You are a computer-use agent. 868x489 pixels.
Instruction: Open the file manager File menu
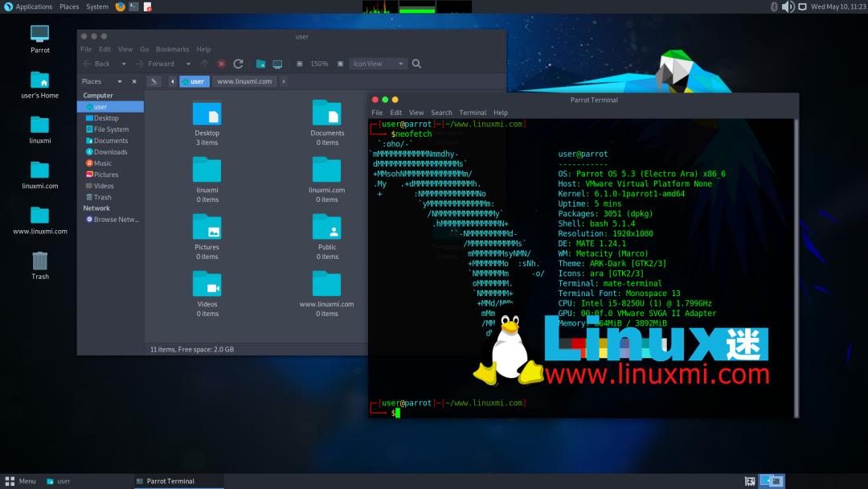point(86,49)
